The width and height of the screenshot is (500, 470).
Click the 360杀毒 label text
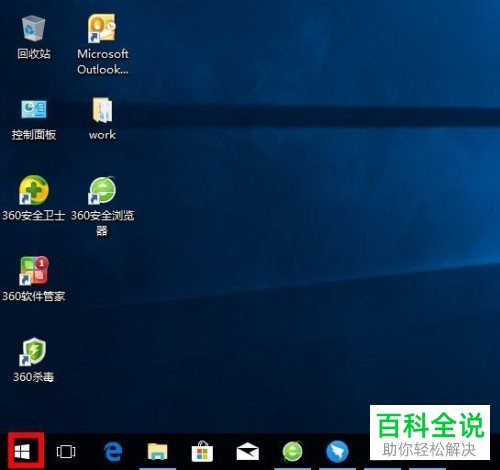coord(33,377)
